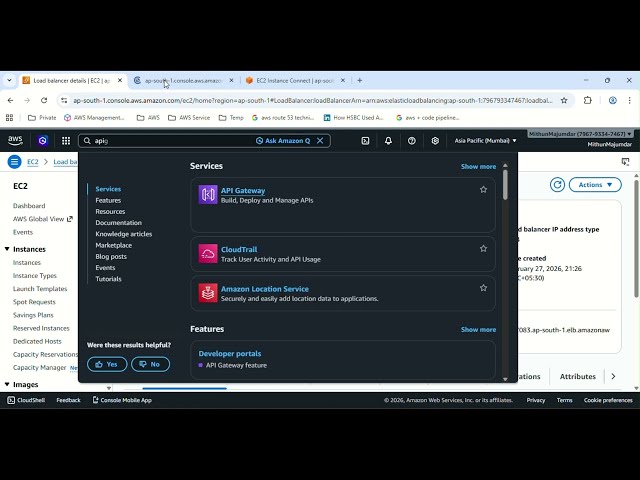Click Show more beside Features heading
640x480 pixels.
click(x=478, y=329)
